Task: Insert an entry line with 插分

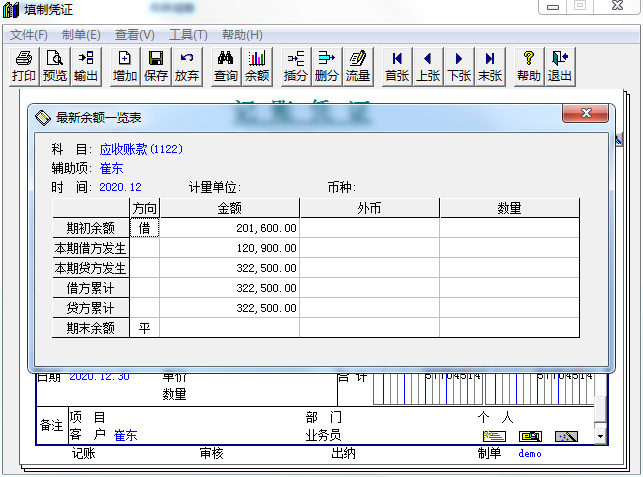Action: point(296,66)
